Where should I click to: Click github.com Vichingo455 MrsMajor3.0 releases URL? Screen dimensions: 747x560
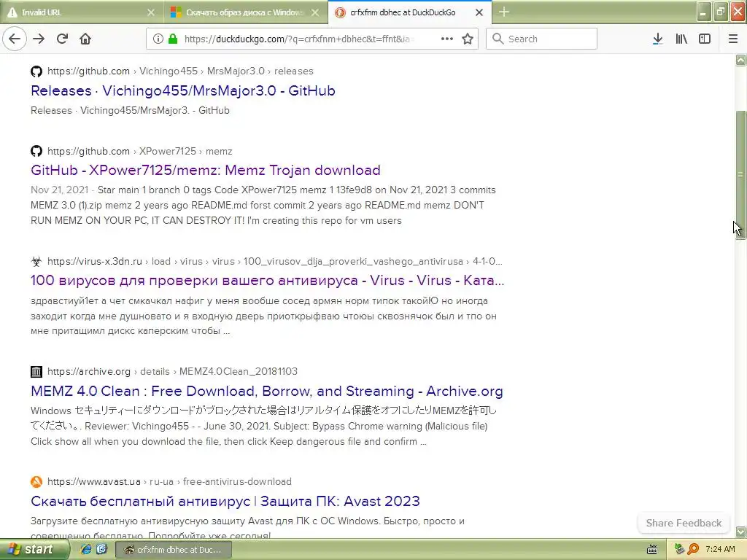pyautogui.click(x=180, y=71)
